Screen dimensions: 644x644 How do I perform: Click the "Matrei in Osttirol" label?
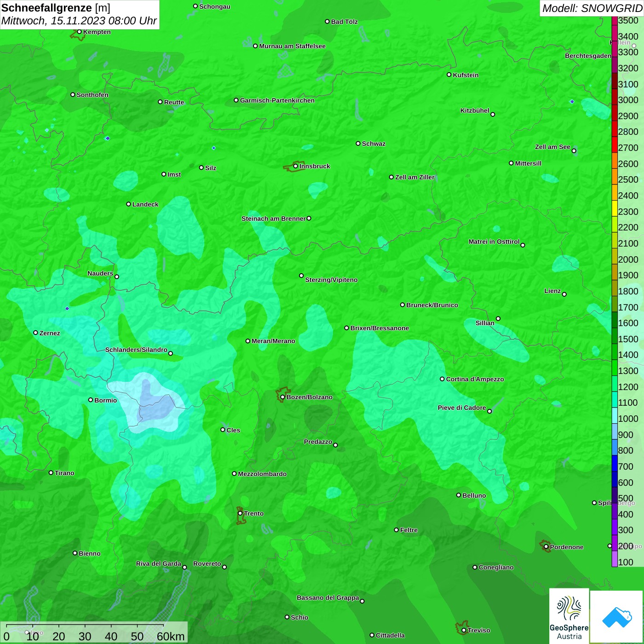coord(494,241)
